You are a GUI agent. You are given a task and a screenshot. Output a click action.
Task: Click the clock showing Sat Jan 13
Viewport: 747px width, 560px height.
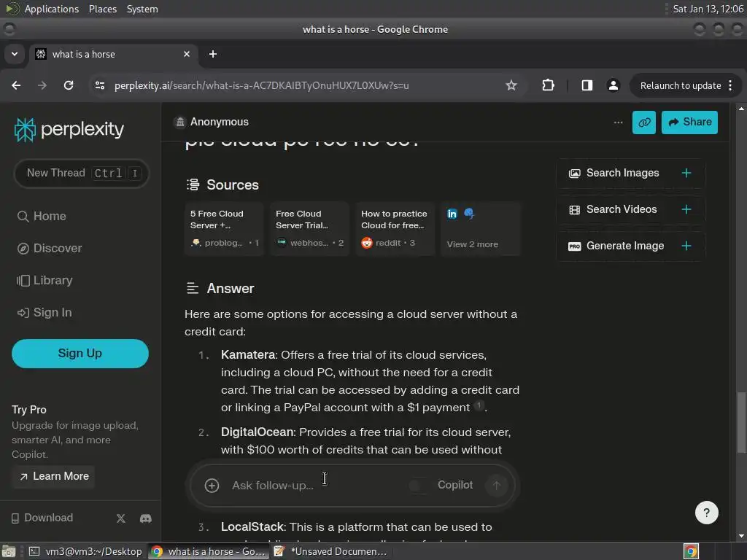[708, 9]
